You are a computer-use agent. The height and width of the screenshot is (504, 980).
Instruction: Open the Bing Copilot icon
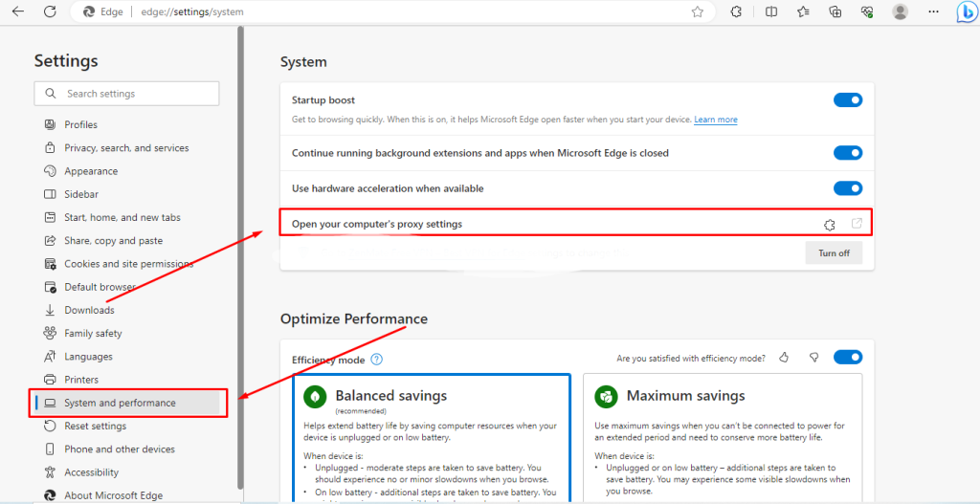point(966,12)
